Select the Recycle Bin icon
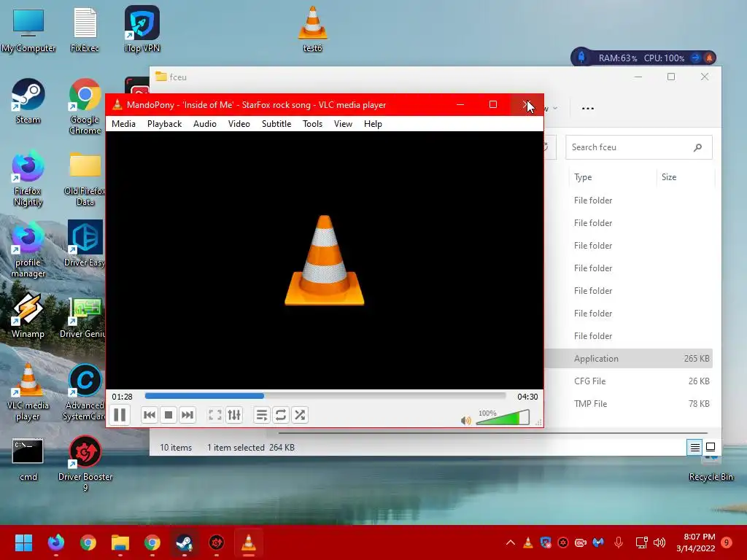The height and width of the screenshot is (560, 747). pyautogui.click(x=711, y=469)
